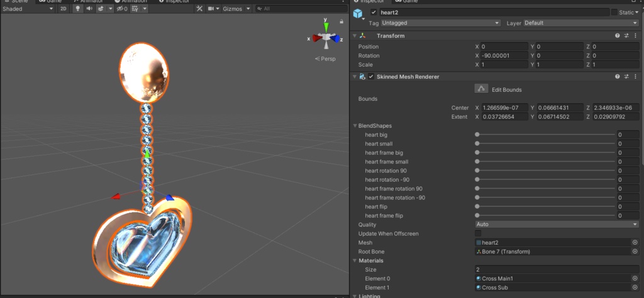Open Transform component help icon
The image size is (644, 298).
coord(617,36)
